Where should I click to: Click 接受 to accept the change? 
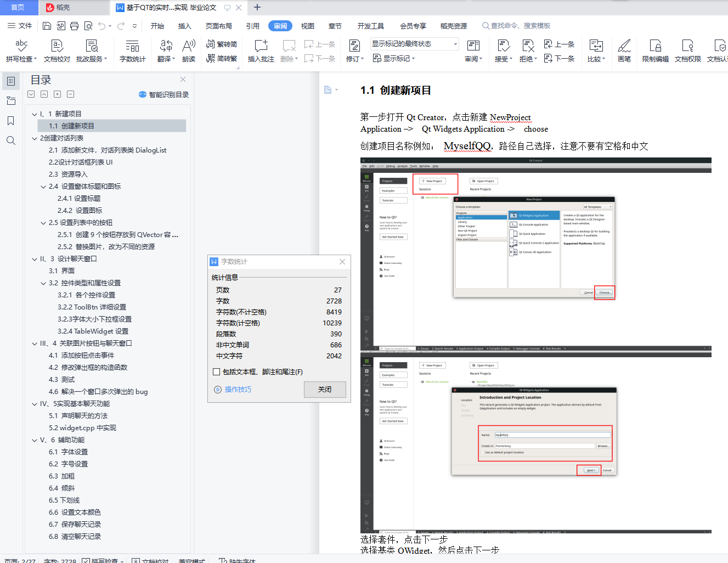[x=504, y=50]
